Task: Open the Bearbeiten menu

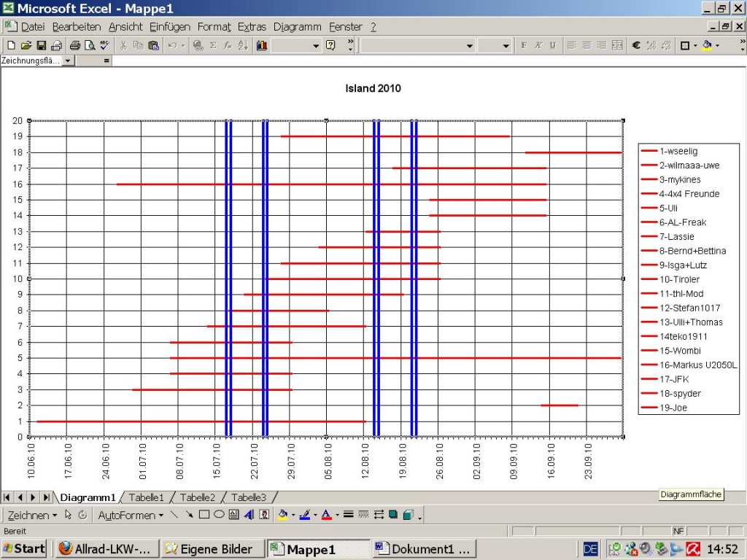Action: [77, 27]
